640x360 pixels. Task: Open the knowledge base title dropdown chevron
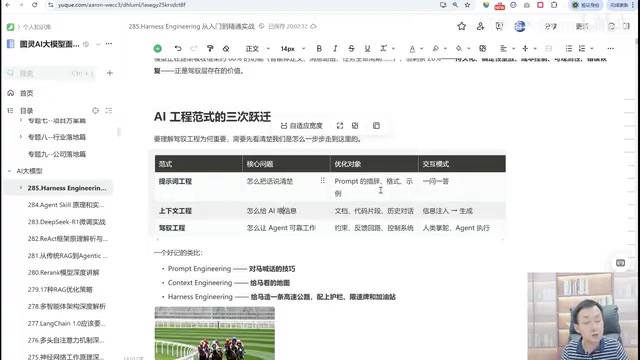click(98, 44)
